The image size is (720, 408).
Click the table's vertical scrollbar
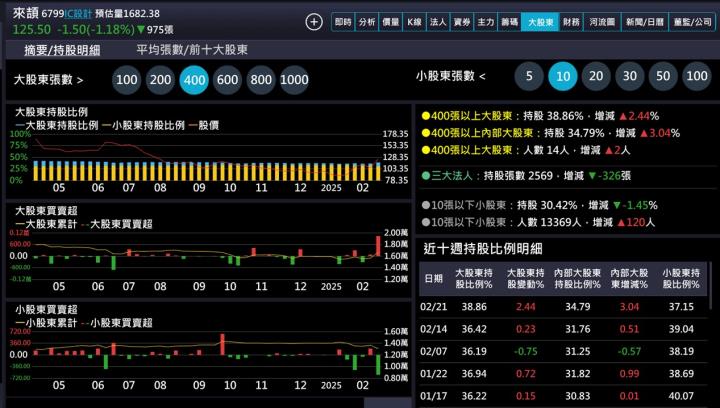click(x=711, y=285)
